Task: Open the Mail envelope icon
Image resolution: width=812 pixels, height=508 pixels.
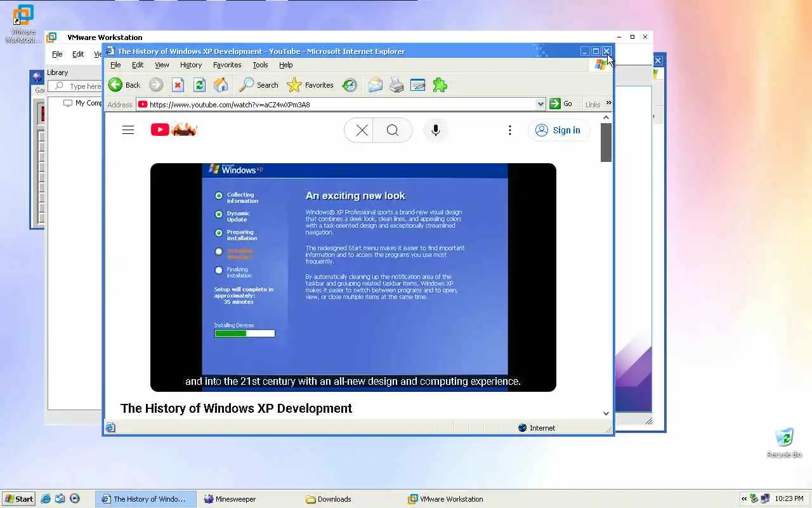Action: [376, 85]
